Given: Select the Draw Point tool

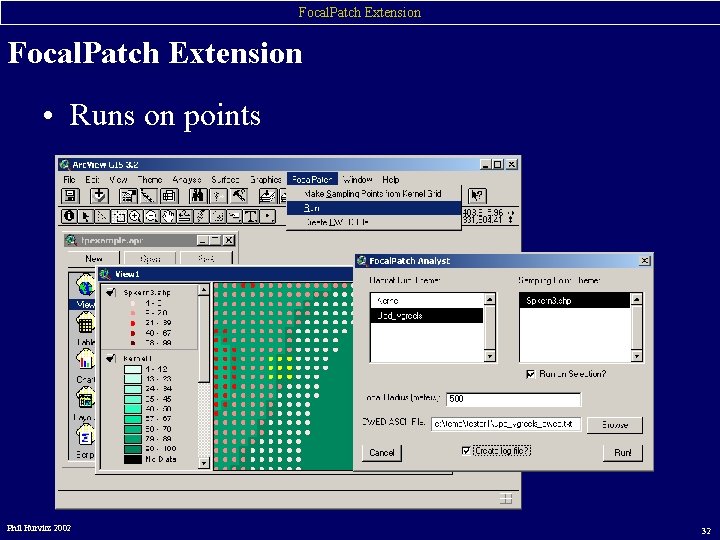Looking at the screenshot, I should 268,216.
